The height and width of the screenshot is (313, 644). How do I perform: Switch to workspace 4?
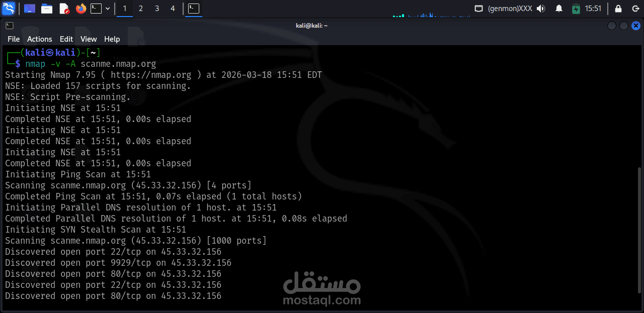(x=172, y=9)
